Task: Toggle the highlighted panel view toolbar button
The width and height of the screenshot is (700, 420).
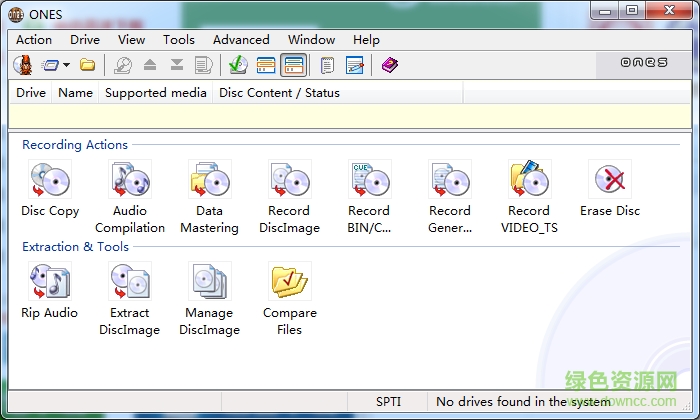Action: 294,65
